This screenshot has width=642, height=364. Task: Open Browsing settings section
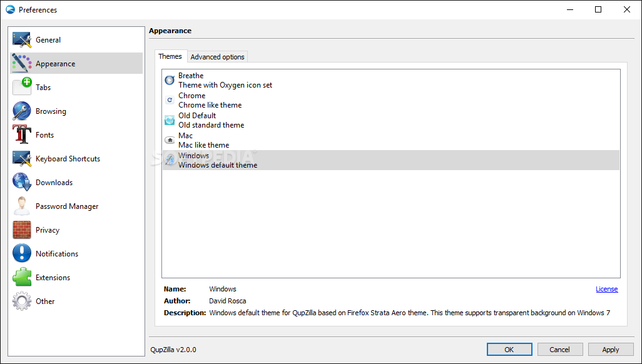76,111
